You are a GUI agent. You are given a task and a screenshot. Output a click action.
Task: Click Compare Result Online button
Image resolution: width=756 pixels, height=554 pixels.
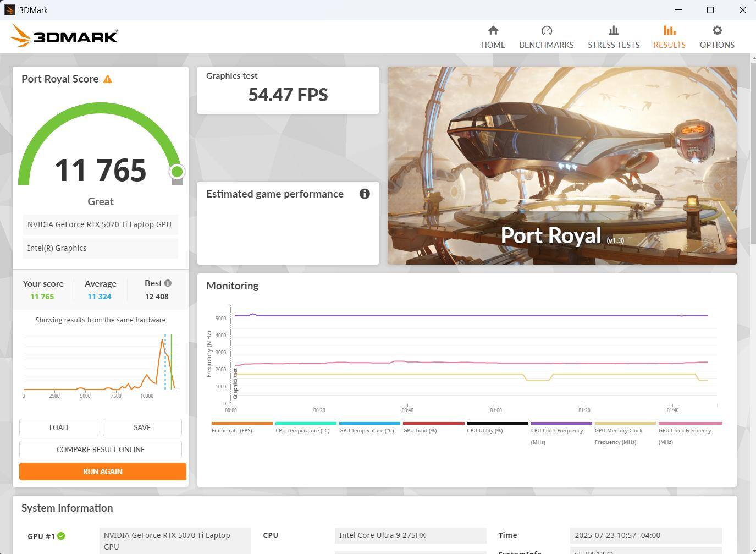point(101,449)
